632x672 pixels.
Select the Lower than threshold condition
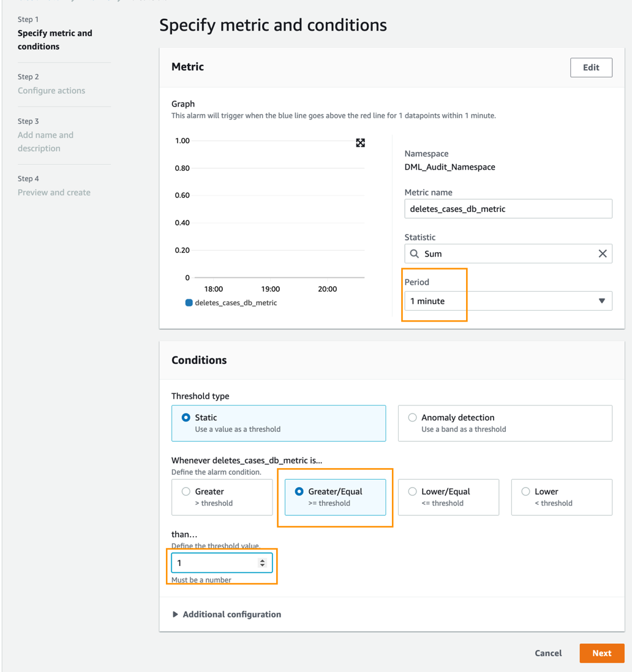click(x=525, y=491)
